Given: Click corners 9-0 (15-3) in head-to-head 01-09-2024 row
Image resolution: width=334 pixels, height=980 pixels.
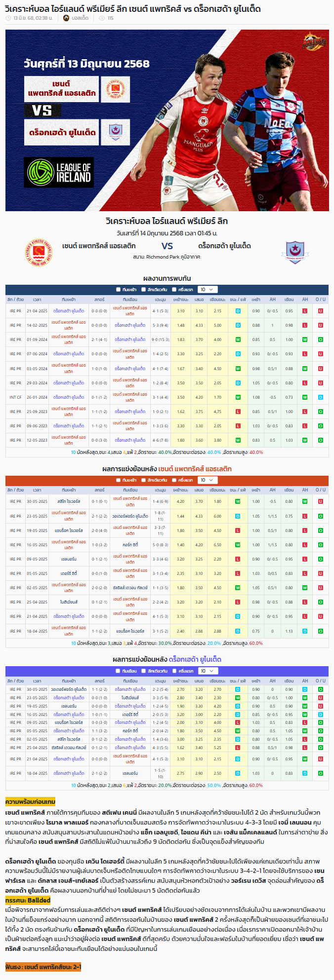Looking at the screenshot, I should click(x=161, y=339).
